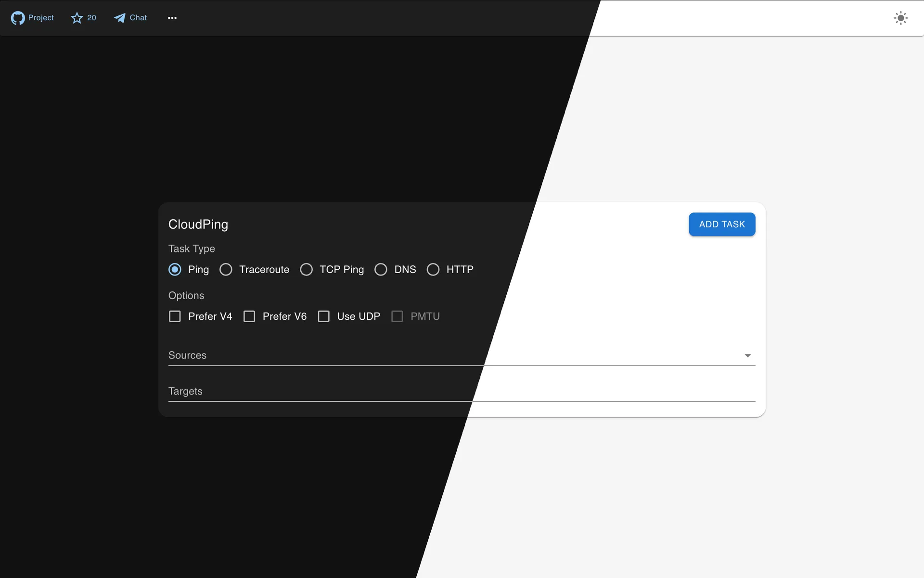Enable the Prefer V4 checkbox
The width and height of the screenshot is (924, 578).
(175, 316)
